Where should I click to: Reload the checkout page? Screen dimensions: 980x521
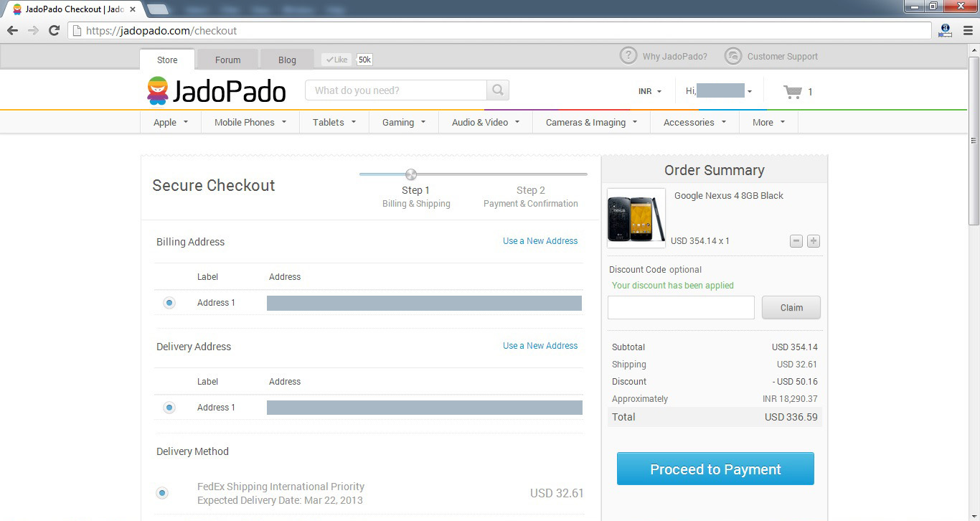click(54, 31)
